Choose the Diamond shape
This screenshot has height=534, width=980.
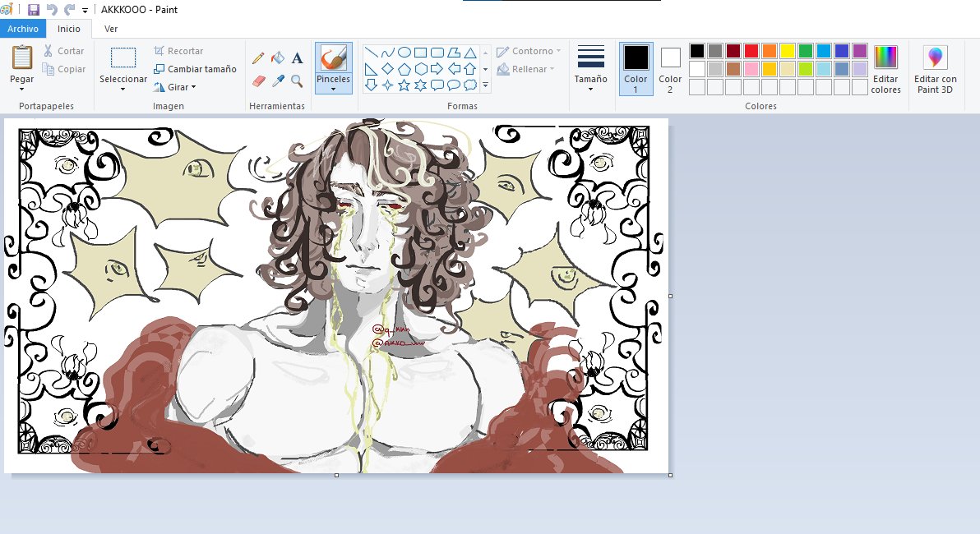coord(387,69)
